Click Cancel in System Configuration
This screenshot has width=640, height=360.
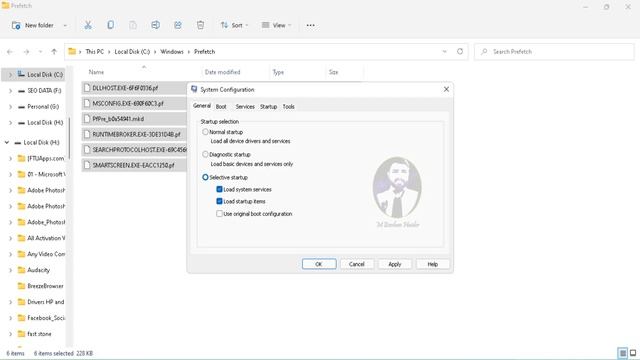point(357,264)
